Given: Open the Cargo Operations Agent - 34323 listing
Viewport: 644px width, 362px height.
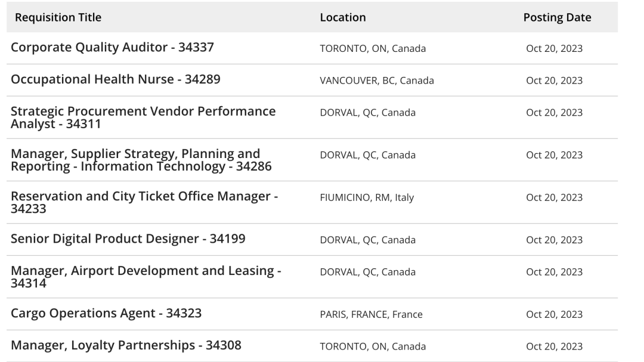Looking at the screenshot, I should (x=106, y=313).
